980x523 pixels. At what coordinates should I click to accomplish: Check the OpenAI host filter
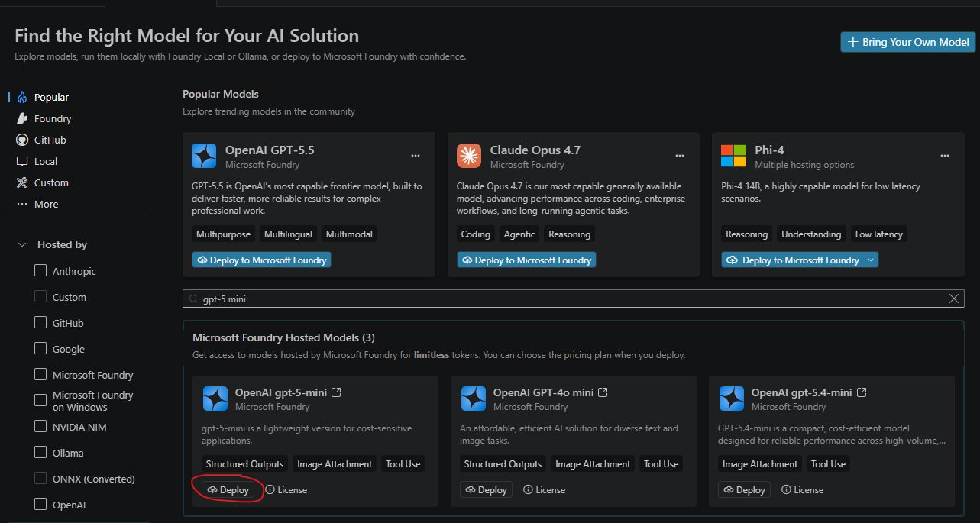(x=40, y=505)
